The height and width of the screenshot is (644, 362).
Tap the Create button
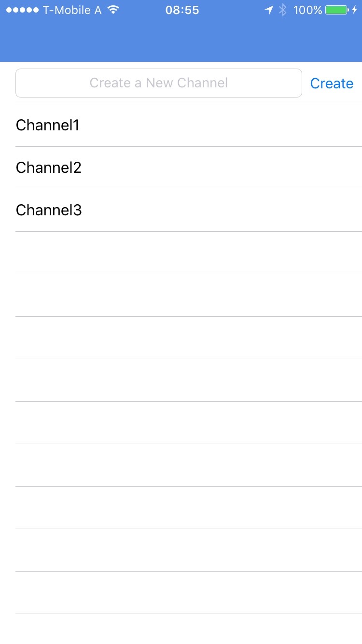[332, 83]
